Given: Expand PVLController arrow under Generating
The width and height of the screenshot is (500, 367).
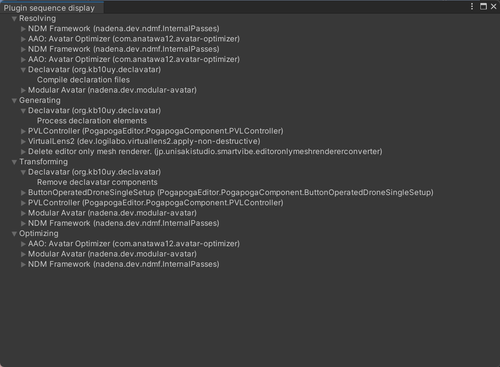Looking at the screenshot, I should click(x=23, y=131).
